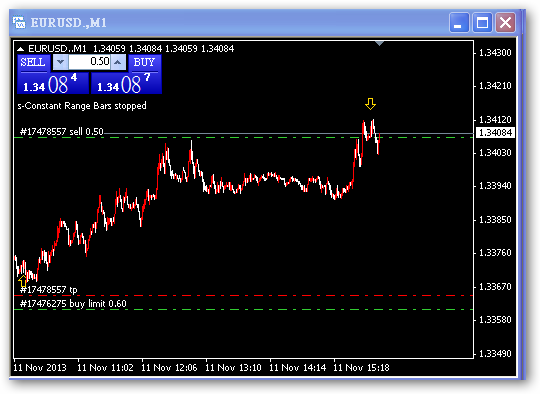Increase lot volume with up arrow
The image size is (540, 394).
tap(118, 62)
